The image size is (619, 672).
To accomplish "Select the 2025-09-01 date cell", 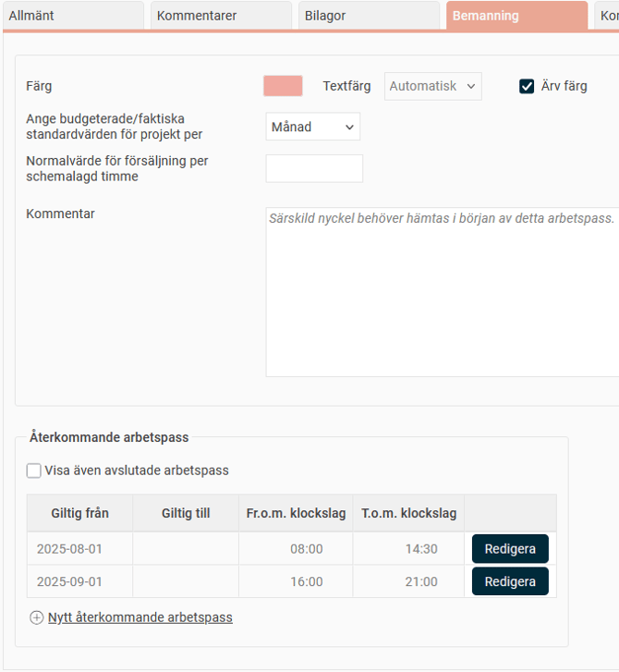I will click(70, 581).
